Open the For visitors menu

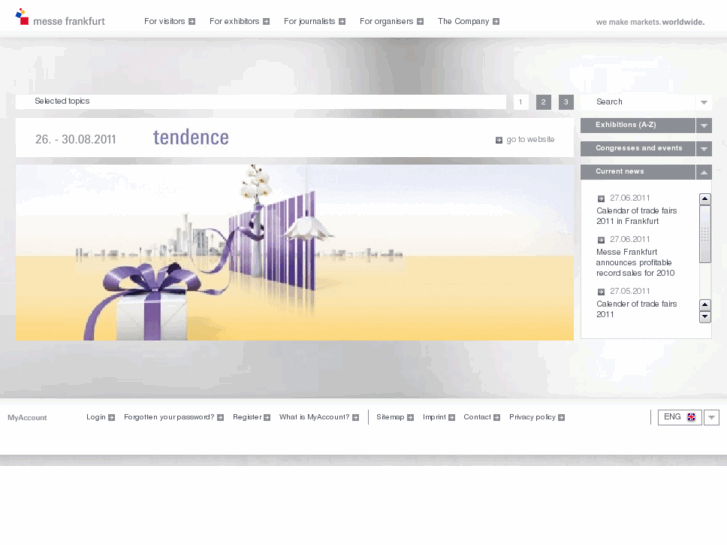(x=165, y=21)
